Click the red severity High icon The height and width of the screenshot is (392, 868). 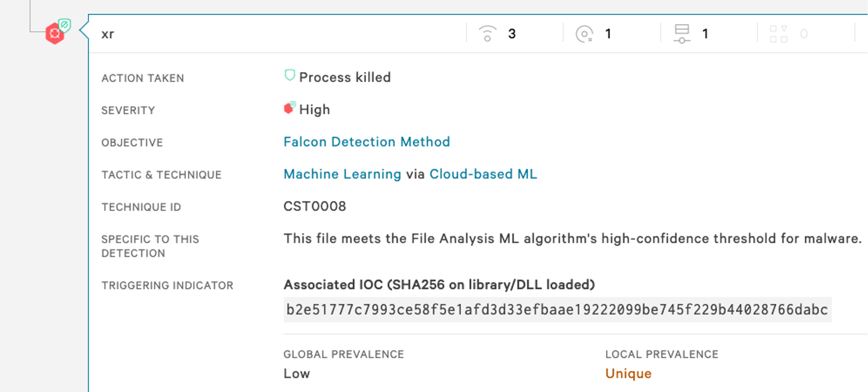coord(290,108)
